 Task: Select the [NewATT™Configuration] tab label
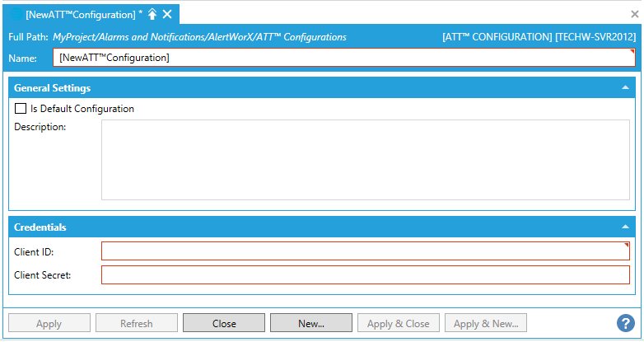tap(84, 14)
